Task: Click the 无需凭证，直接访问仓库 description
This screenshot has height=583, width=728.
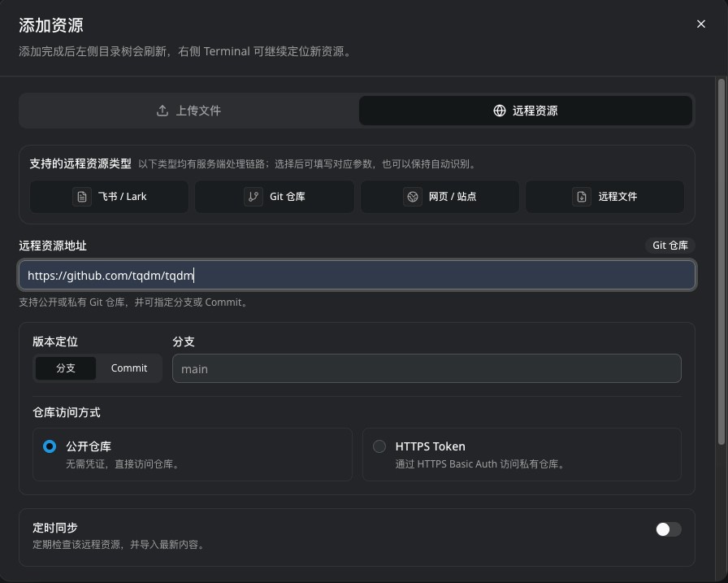Action: pos(123,464)
